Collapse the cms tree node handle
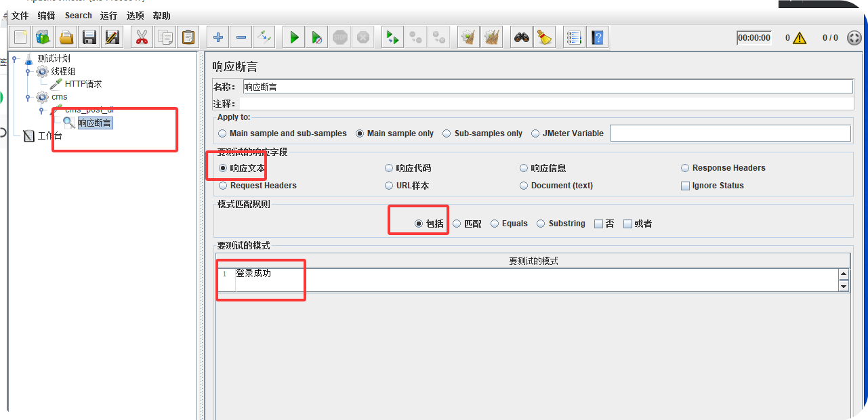 pyautogui.click(x=28, y=97)
